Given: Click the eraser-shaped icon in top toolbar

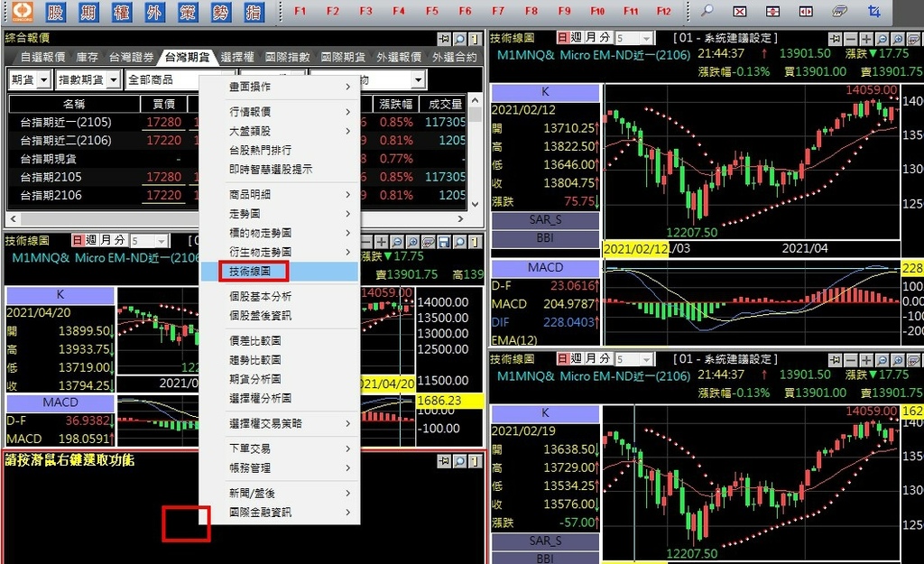Looking at the screenshot, I should point(839,11).
